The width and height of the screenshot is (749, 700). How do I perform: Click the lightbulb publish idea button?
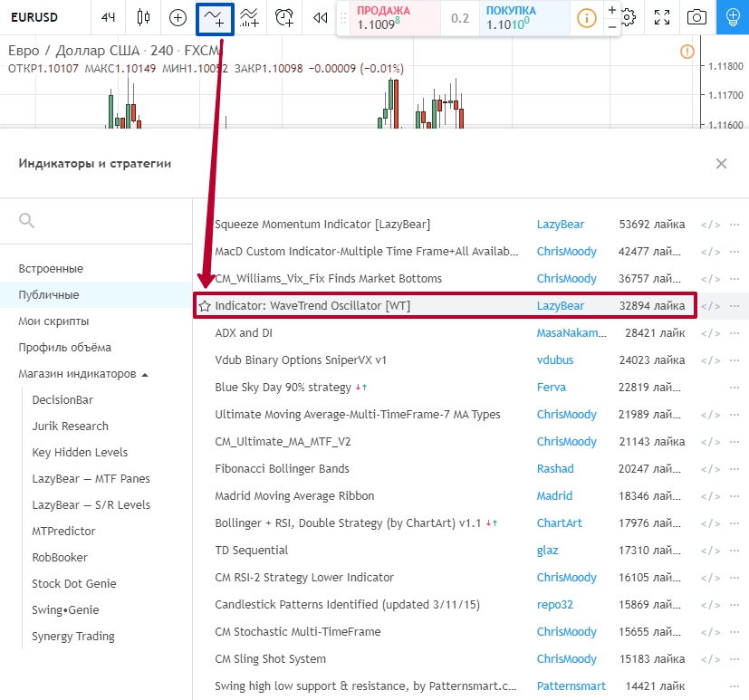tap(732, 17)
